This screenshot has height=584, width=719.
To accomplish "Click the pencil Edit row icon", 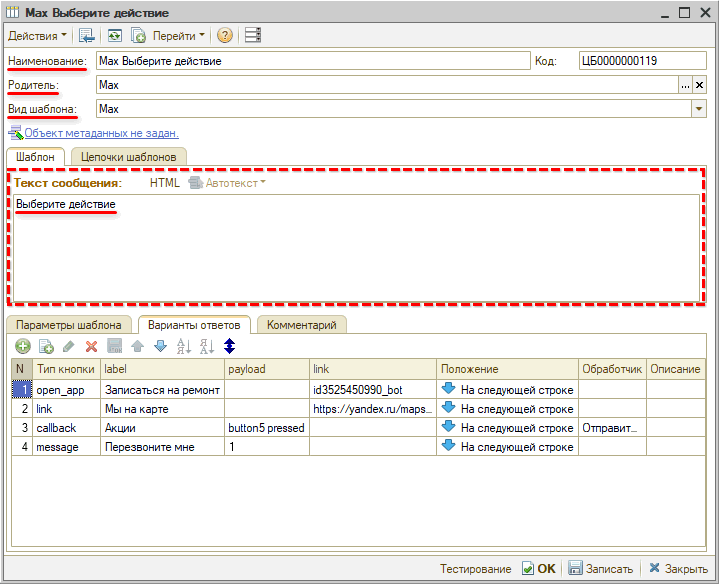I will point(69,346).
